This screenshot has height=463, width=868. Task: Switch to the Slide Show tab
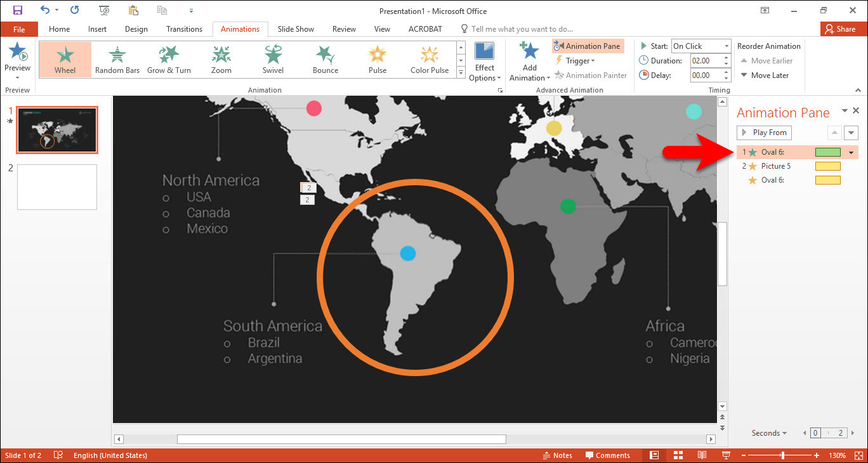click(x=296, y=29)
